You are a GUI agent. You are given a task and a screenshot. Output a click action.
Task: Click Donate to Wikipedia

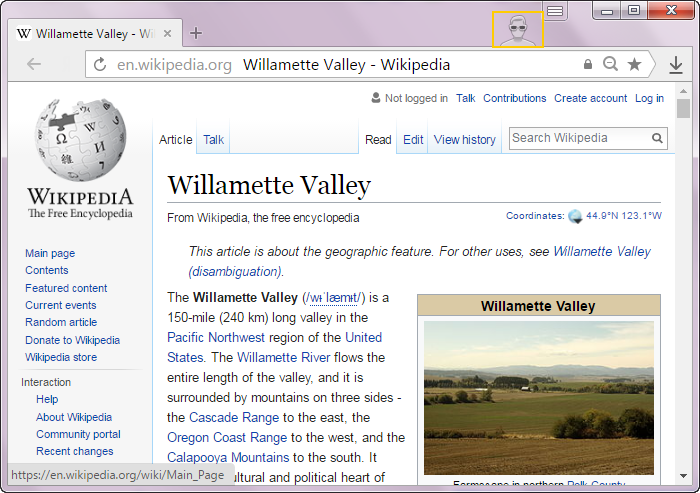click(x=72, y=340)
